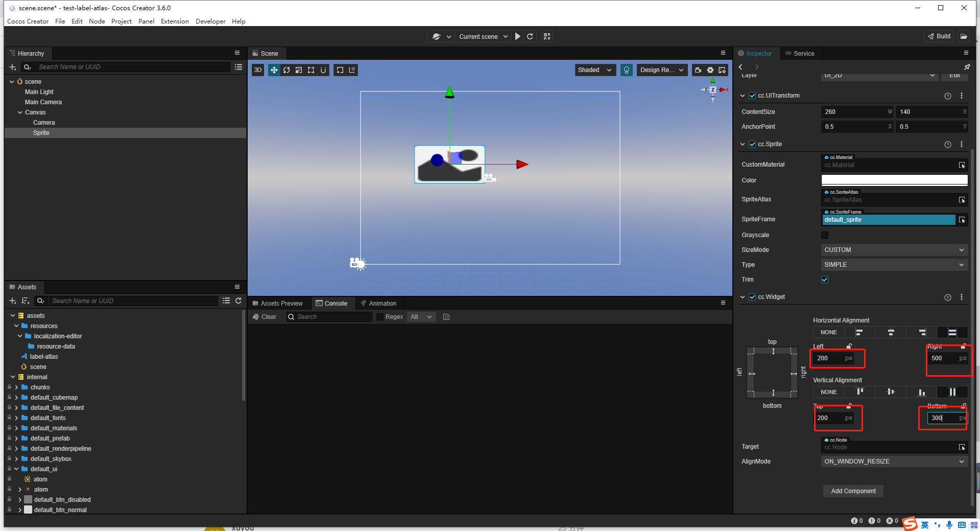The height and width of the screenshot is (531, 980).
Task: Open the AlignMode ON_WINDOW_RESIZE dropdown
Action: 894,461
